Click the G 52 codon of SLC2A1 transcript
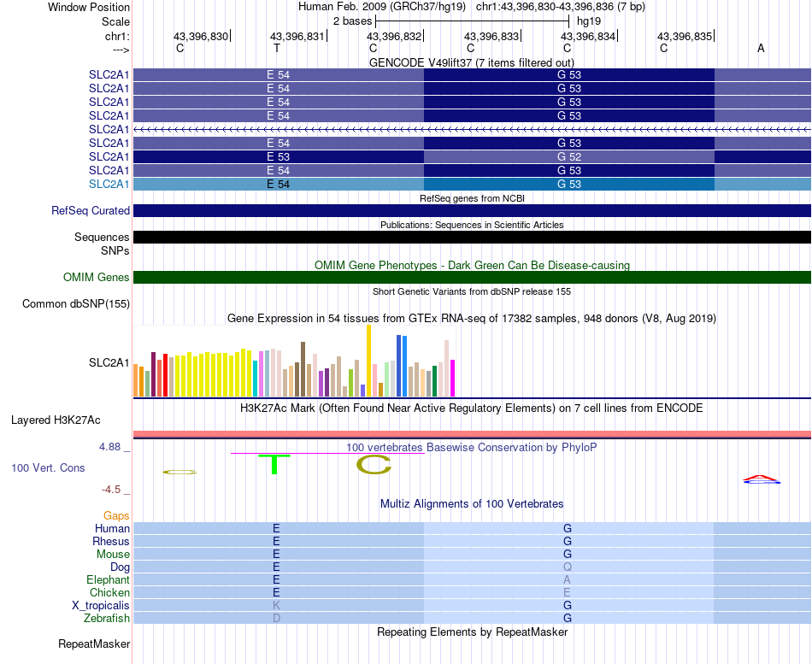Screen dimensions: 812x664 coord(569,156)
